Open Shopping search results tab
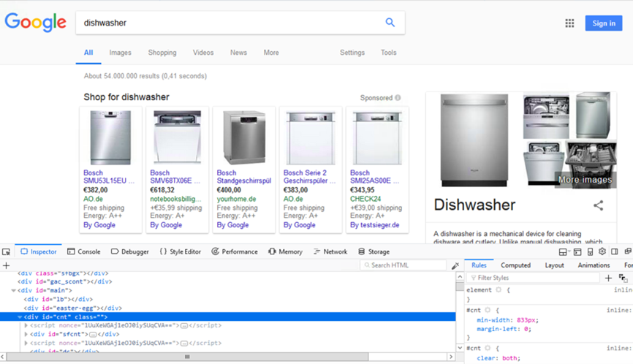Screen dimensions: 633x364 (x=162, y=53)
